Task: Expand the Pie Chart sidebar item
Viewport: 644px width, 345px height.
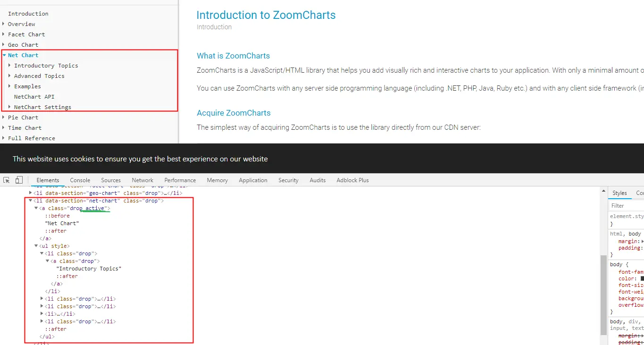Action: tap(4, 117)
